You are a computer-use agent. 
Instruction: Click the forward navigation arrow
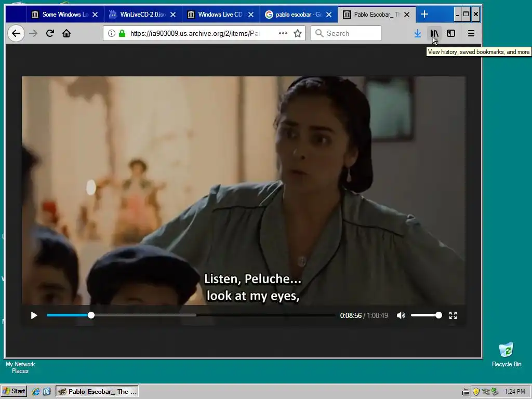tap(33, 33)
